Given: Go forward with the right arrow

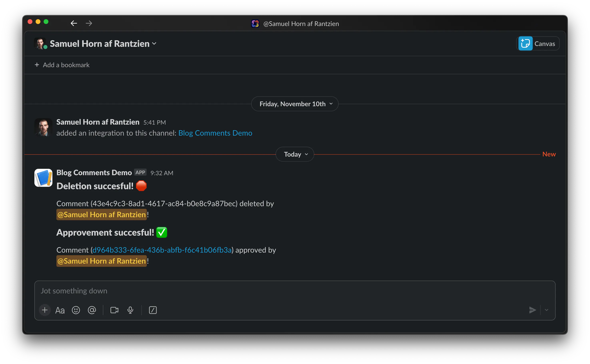Looking at the screenshot, I should (89, 23).
